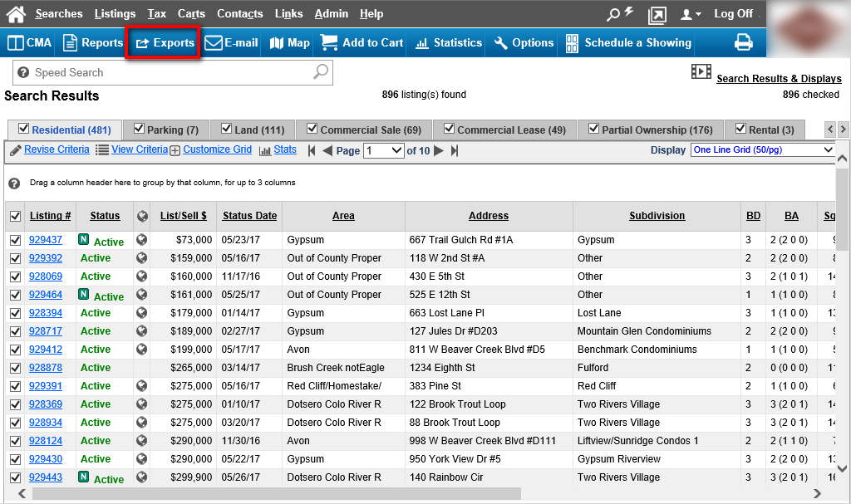The image size is (851, 504).
Task: Click View Criteria link
Action: (140, 149)
